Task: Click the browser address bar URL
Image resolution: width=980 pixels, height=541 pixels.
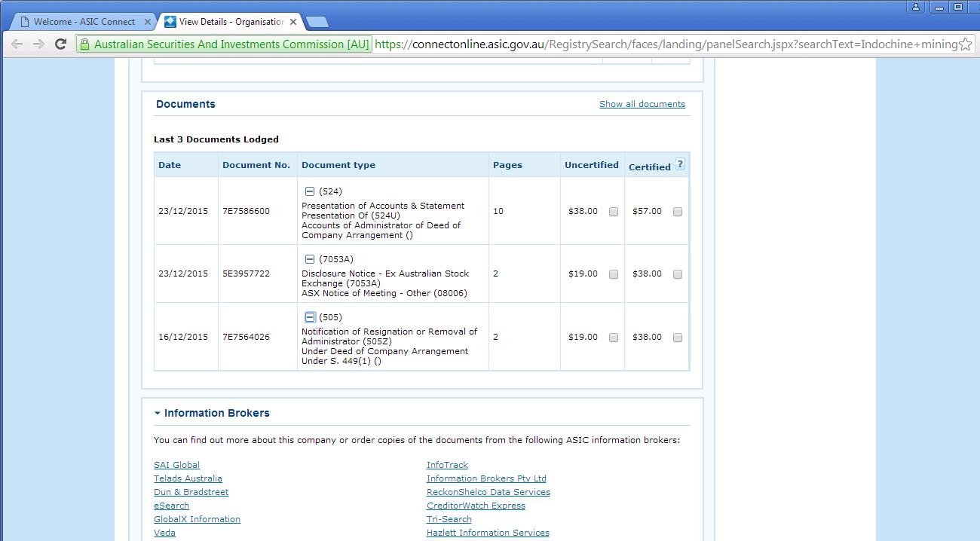Action: 666,44
